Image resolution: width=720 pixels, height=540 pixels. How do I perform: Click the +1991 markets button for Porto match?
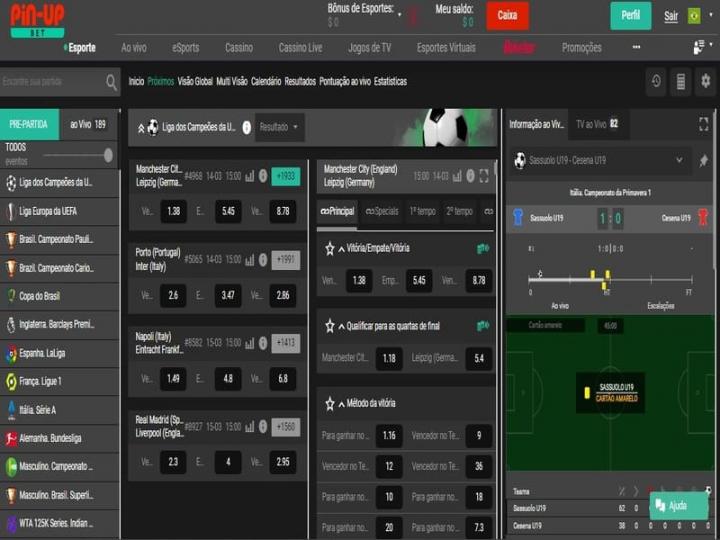(x=286, y=260)
